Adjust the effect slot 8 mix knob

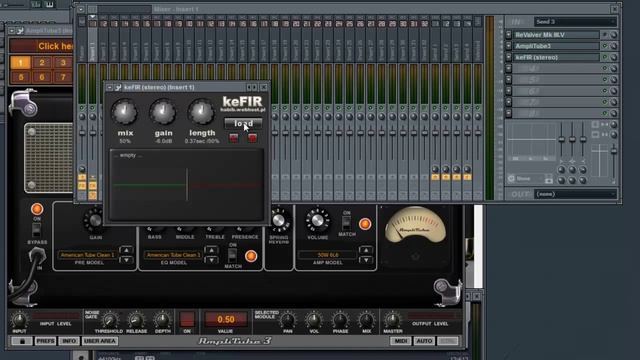point(613,113)
